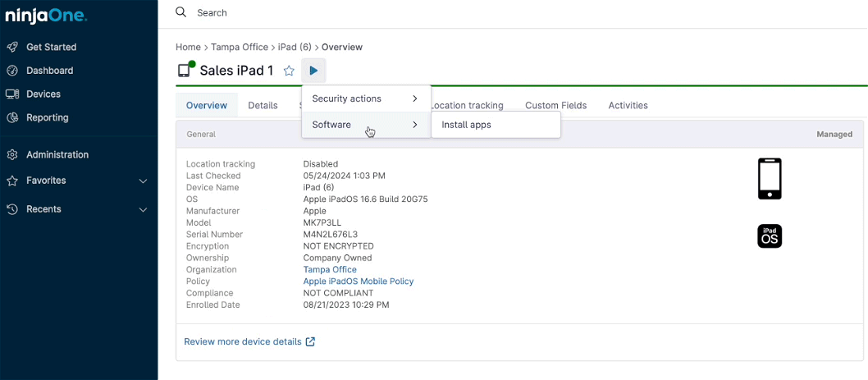Click OS value Apple iPadOS 16.6 Build 20G75
868x380 pixels.
coord(365,199)
